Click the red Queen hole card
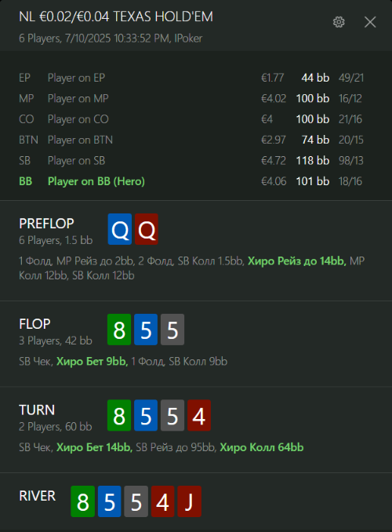Image resolution: width=392 pixels, height=532 pixels. (147, 229)
